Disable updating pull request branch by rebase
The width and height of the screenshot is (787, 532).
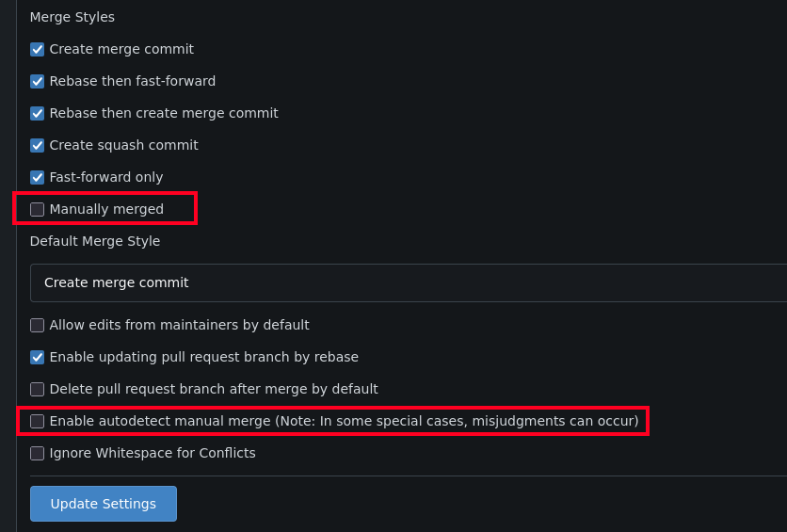click(x=38, y=357)
